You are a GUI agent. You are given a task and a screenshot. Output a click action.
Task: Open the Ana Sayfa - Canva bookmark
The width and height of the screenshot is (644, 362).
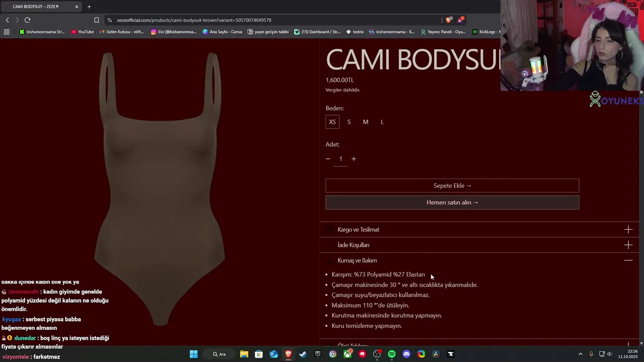point(222,32)
